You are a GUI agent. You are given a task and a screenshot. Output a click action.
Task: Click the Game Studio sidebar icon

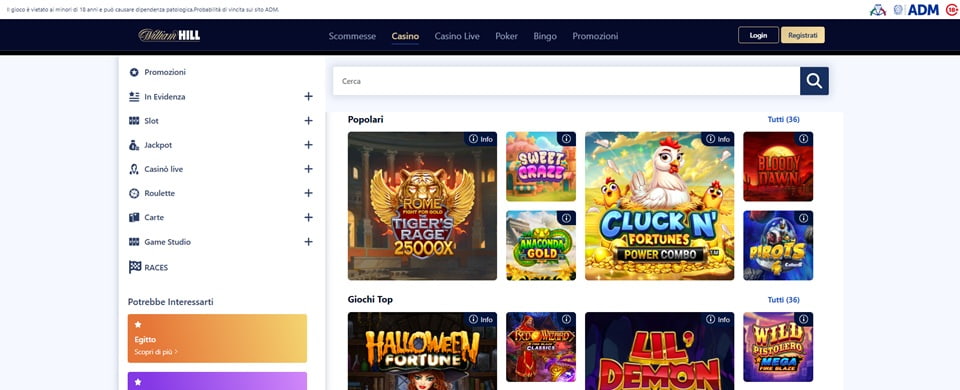pos(134,242)
